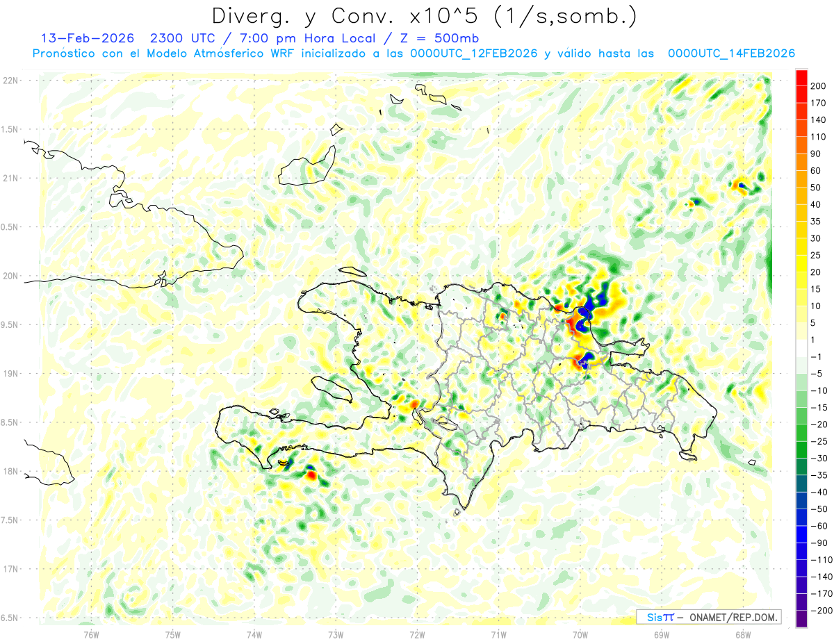Image resolution: width=834 pixels, height=644 pixels.
Task: Click the '0000UTC_12FEB2026' initialization time text
Action: pyautogui.click(x=473, y=53)
